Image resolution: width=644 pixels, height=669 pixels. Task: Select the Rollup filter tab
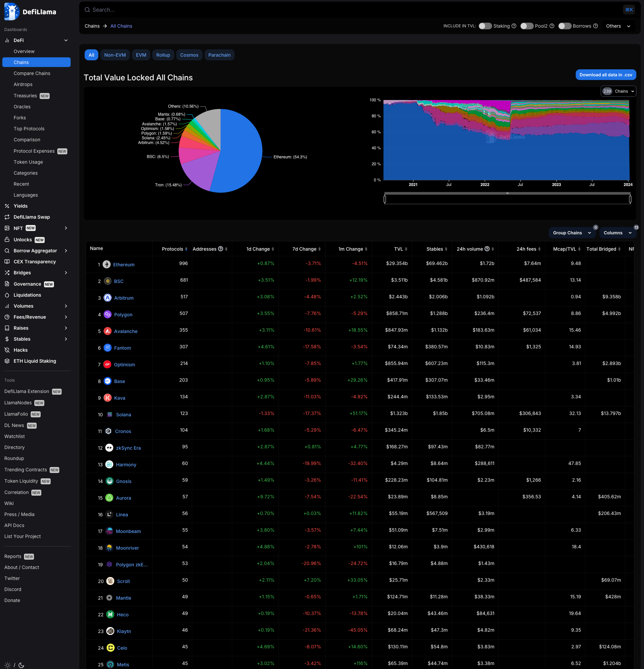click(163, 55)
